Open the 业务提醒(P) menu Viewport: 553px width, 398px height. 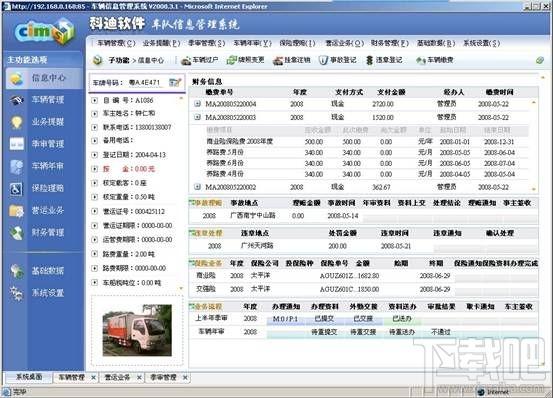point(161,43)
